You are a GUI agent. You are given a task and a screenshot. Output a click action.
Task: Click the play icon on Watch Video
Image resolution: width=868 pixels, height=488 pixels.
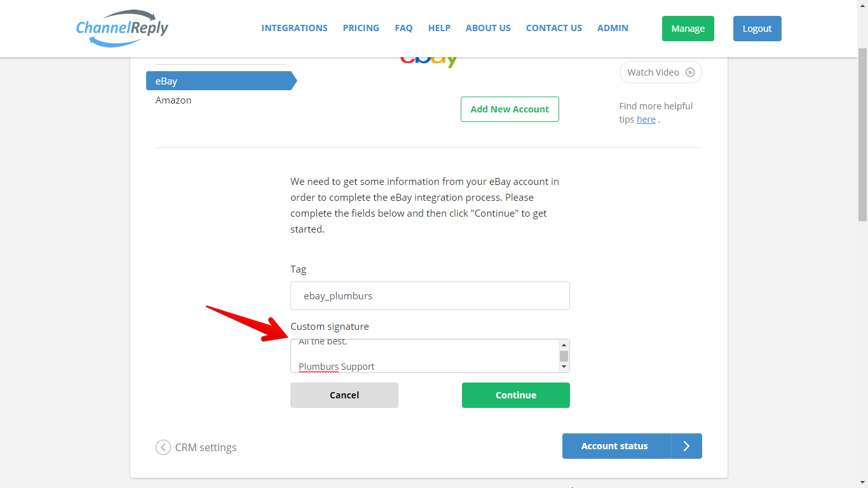(x=690, y=72)
